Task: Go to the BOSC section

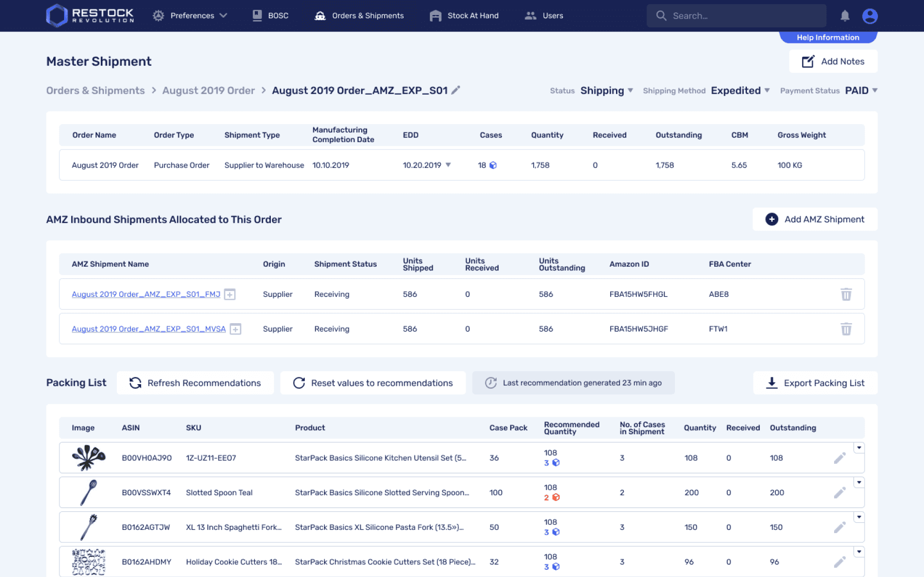Action: 270,16
